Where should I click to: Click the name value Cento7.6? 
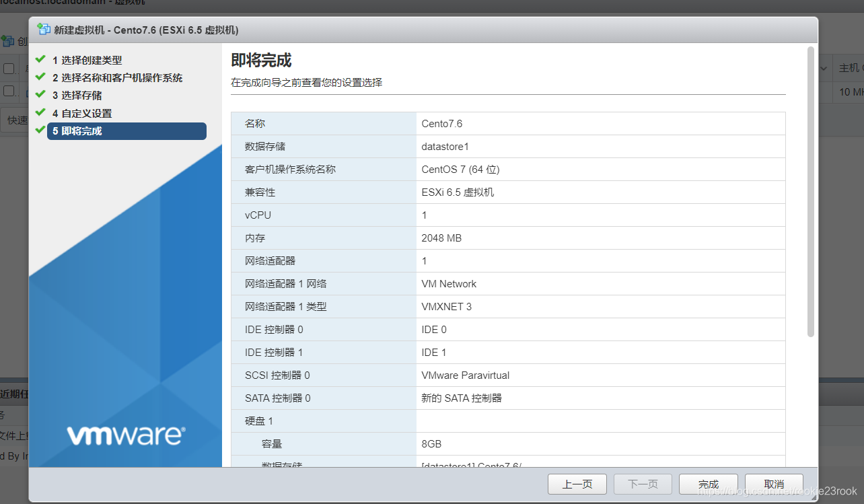coord(442,124)
